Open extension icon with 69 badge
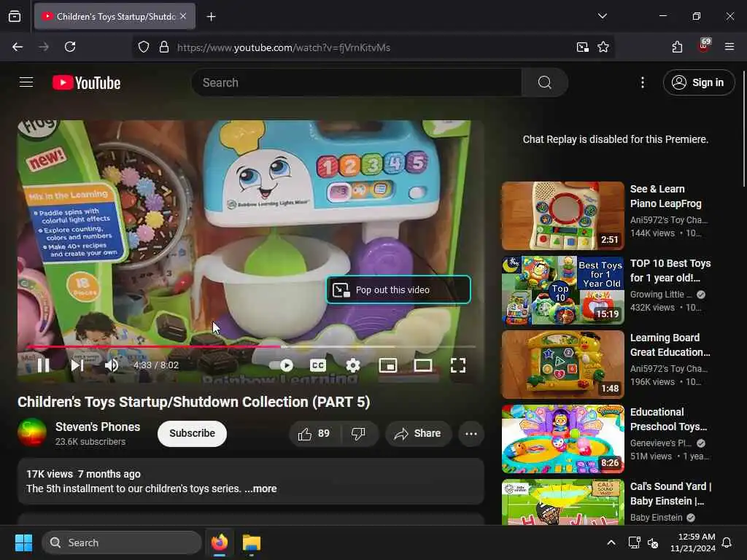 tap(704, 46)
